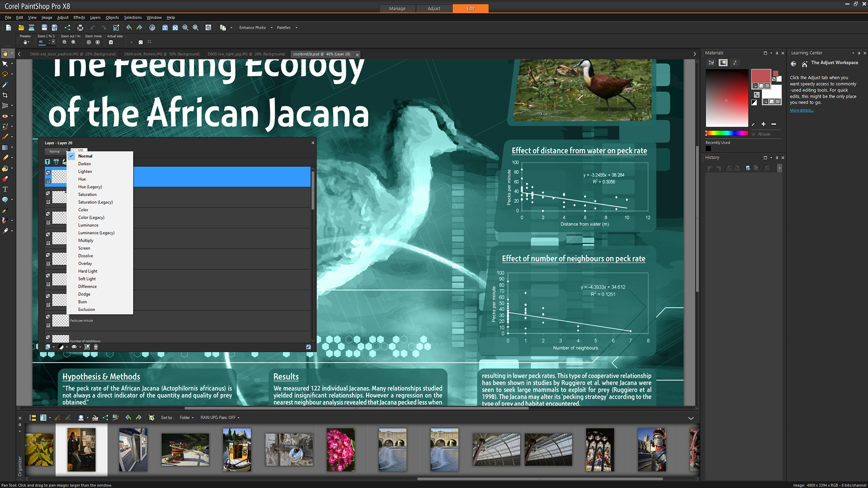Click the rainbow hue strip
This screenshot has width=868, height=488.
tap(727, 133)
